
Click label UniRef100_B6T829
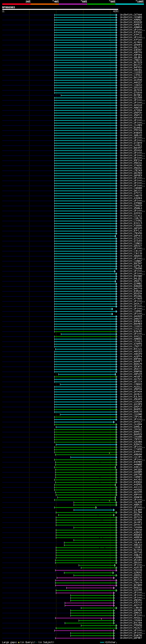(131, 63)
